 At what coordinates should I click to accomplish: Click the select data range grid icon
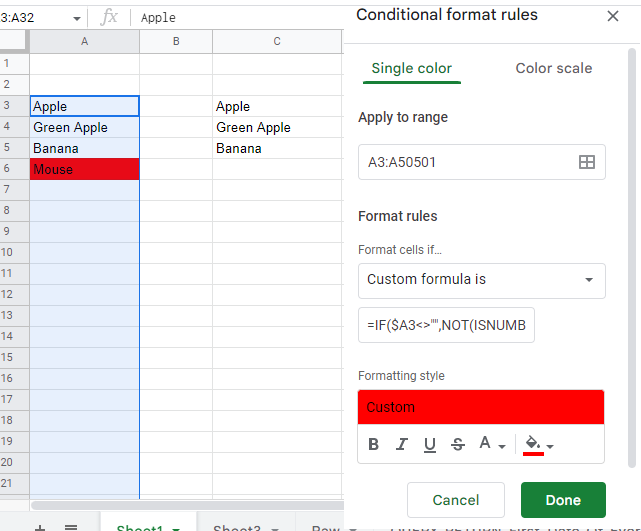click(x=587, y=162)
